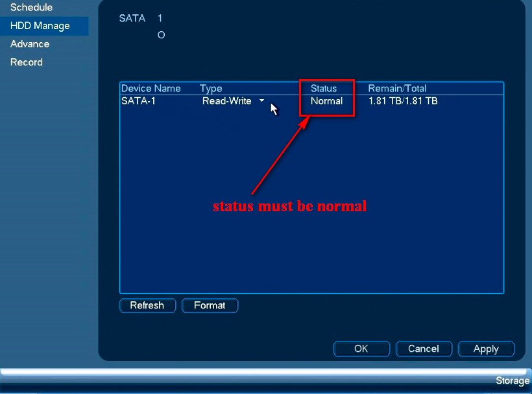Open the Advance menu item
The height and width of the screenshot is (394, 532).
pos(30,44)
